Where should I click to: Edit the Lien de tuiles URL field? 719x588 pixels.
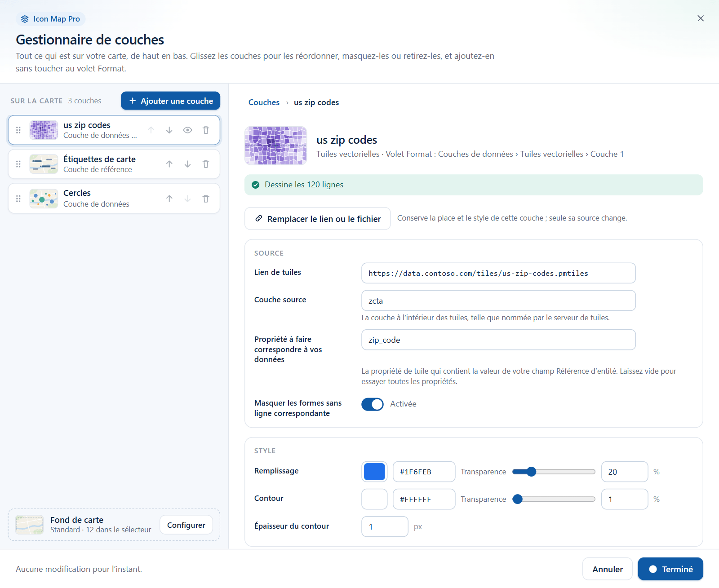tap(498, 273)
